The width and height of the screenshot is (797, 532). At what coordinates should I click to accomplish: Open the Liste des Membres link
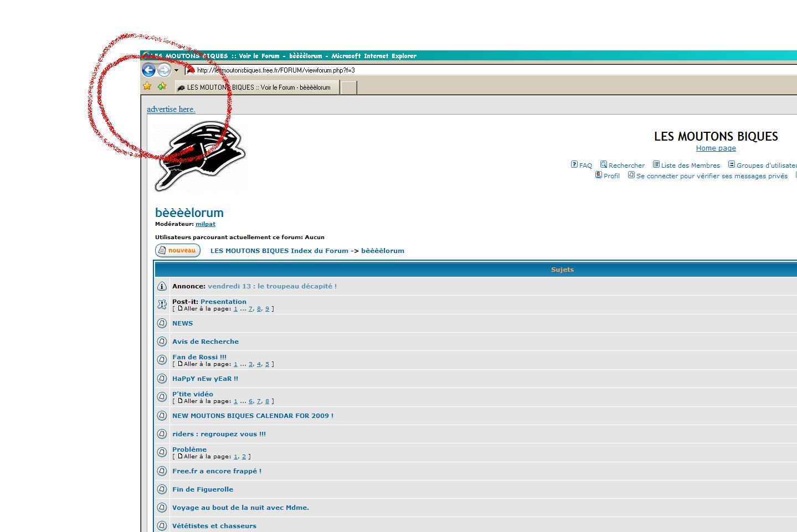coord(691,166)
